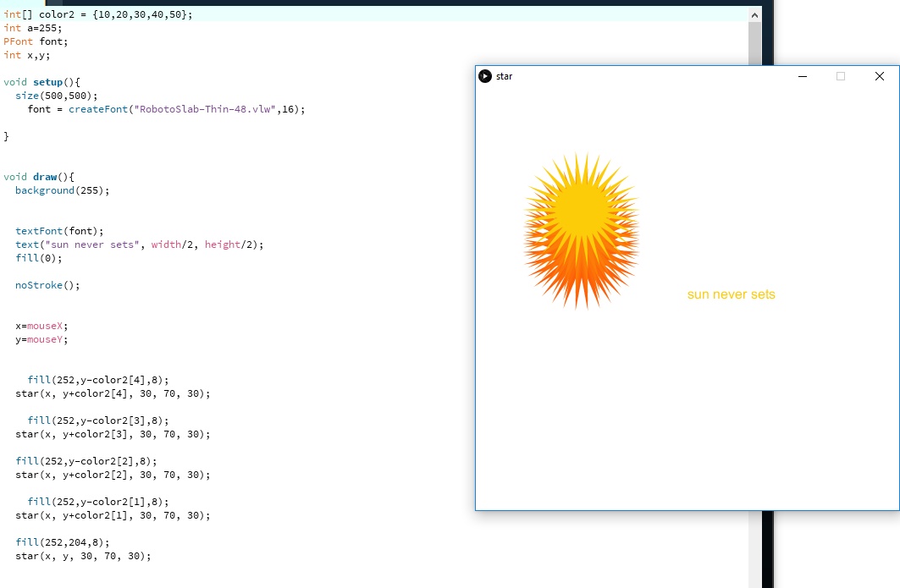Click the text("sun never sets") code line
This screenshot has width=900, height=588.
[x=140, y=245]
